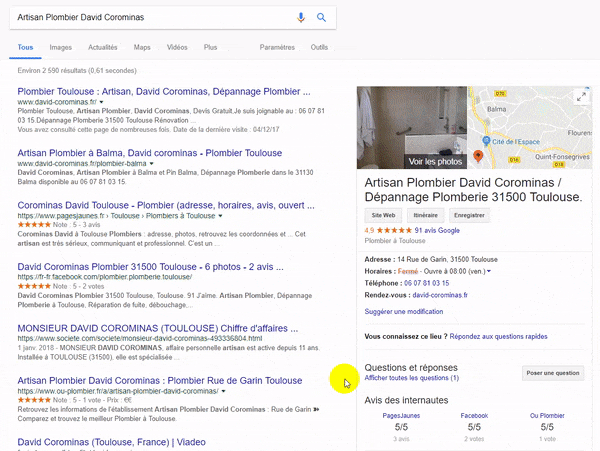Viewport: 600px width, 451px height.
Task: Expand the map with the fullscreen icon
Action: coord(581,97)
